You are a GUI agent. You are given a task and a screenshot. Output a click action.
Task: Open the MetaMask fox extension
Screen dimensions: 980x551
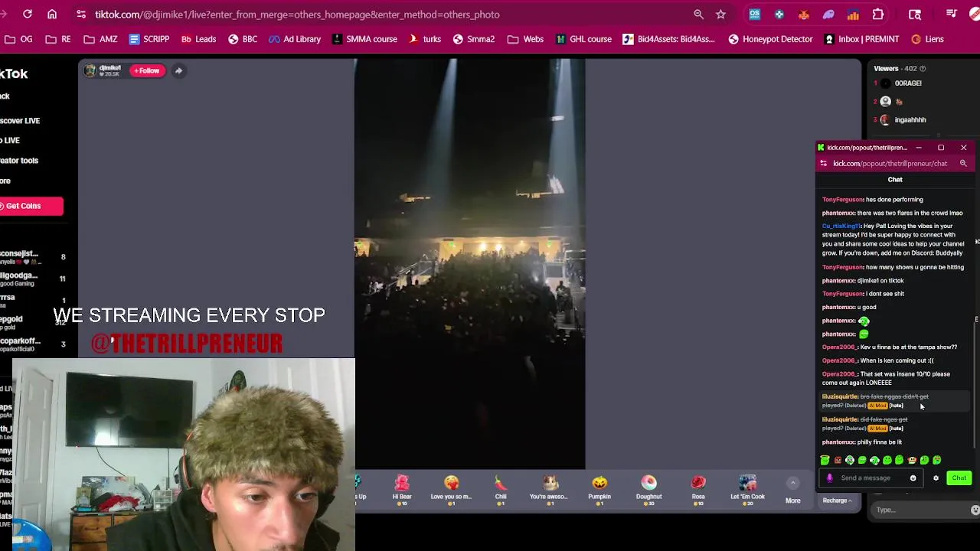pyautogui.click(x=803, y=14)
